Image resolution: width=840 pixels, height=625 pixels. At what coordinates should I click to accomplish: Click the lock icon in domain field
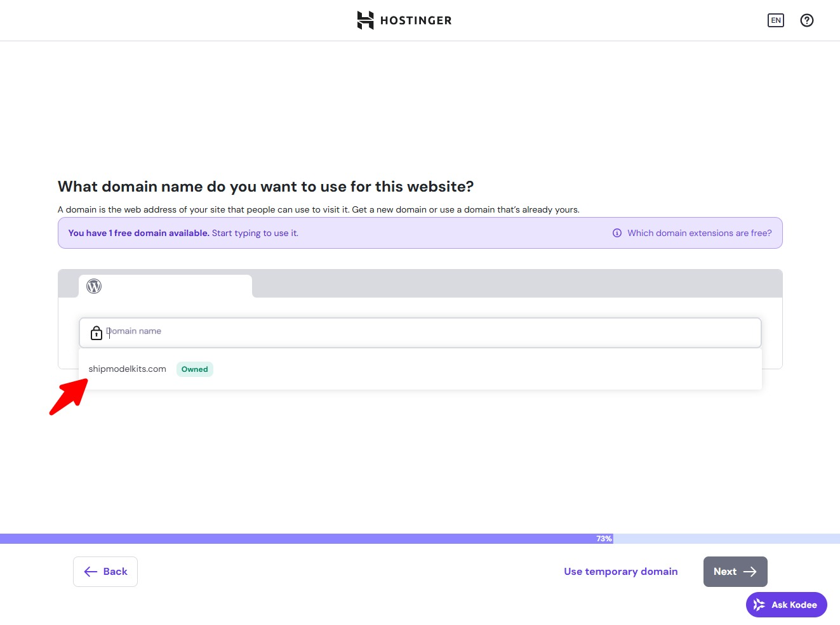(x=97, y=333)
